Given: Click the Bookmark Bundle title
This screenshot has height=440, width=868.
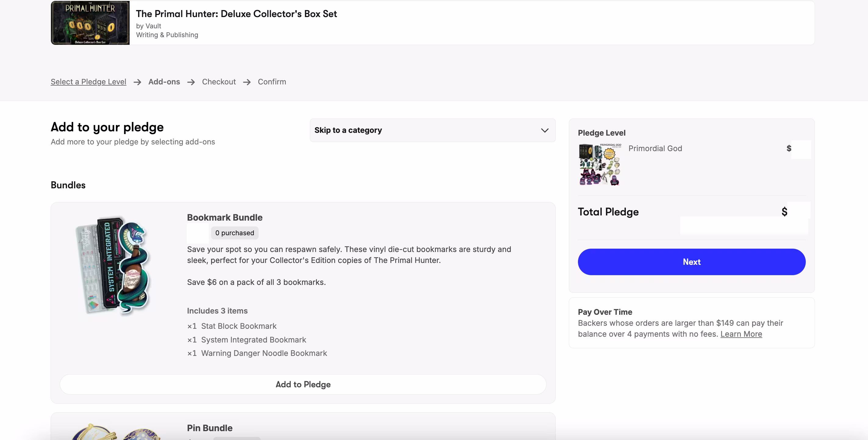Looking at the screenshot, I should [x=225, y=218].
